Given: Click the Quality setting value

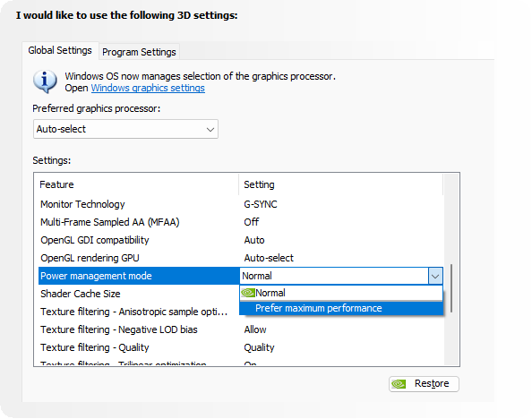Looking at the screenshot, I should 259,347.
